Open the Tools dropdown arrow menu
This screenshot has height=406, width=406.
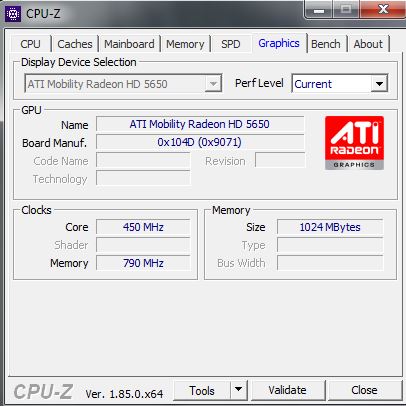point(239,390)
